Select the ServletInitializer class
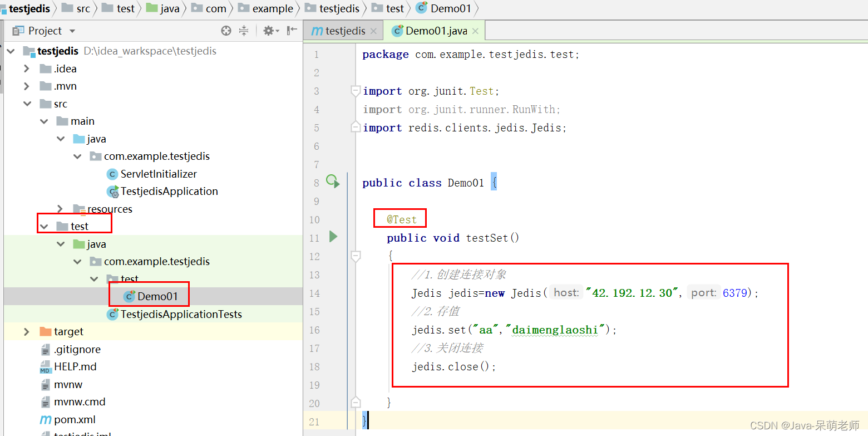 [159, 174]
